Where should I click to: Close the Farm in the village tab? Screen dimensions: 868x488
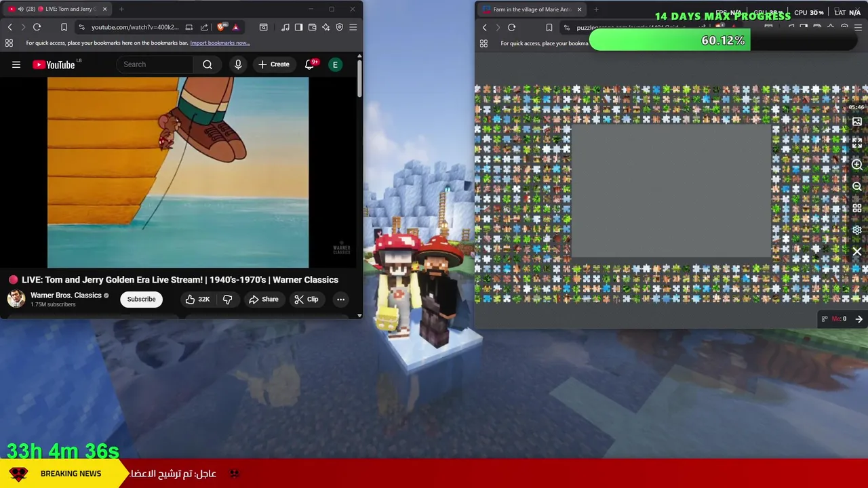pyautogui.click(x=579, y=9)
